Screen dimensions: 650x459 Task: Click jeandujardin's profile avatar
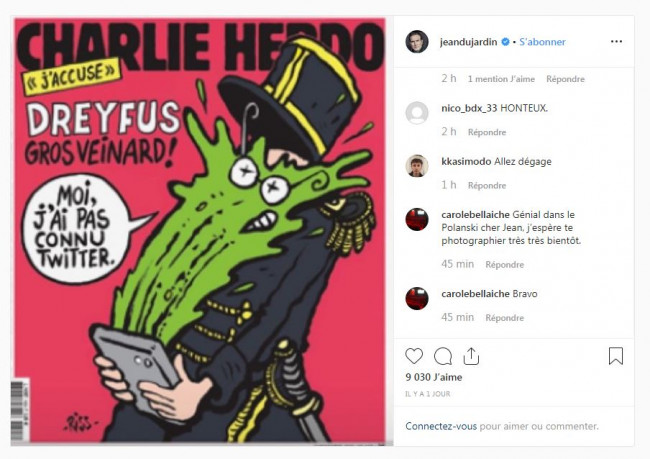tap(417, 41)
